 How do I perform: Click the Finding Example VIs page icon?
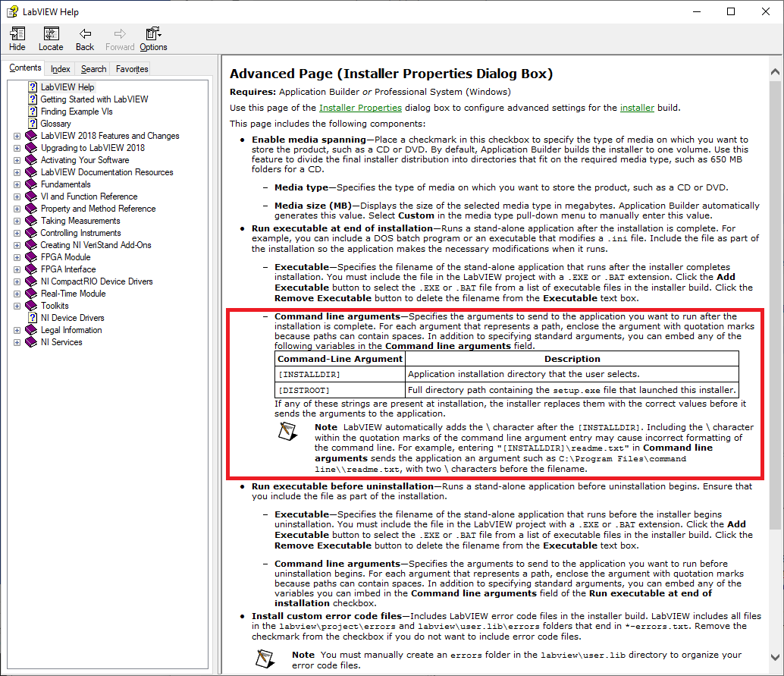(x=33, y=111)
